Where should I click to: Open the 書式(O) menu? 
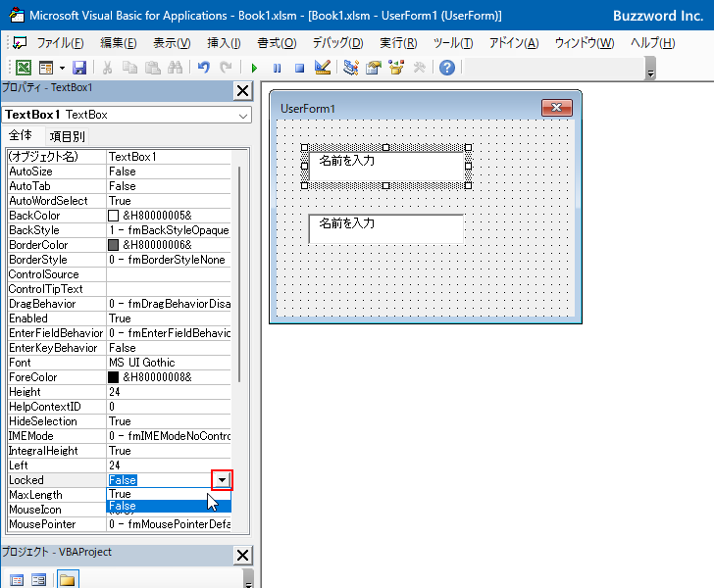click(277, 43)
